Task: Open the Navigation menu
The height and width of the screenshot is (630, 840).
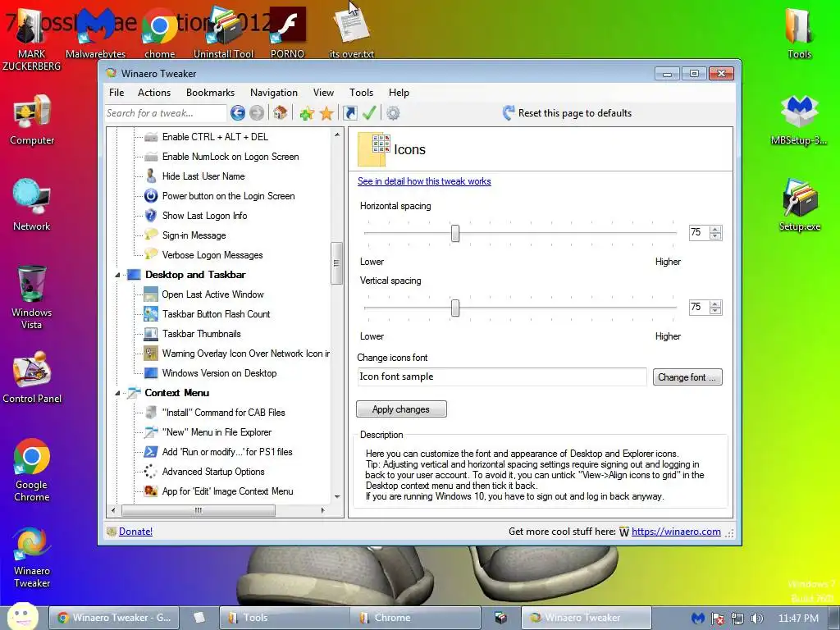Action: point(273,93)
